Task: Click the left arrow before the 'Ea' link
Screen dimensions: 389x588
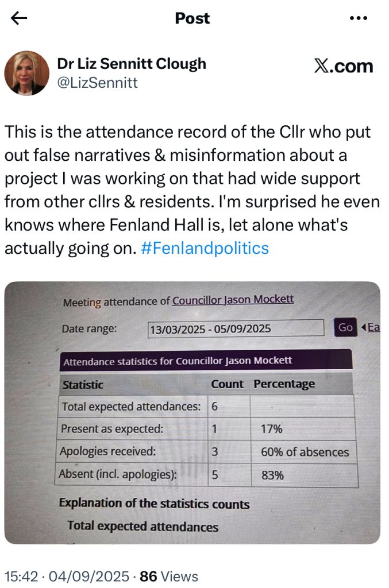Action: 364,327
